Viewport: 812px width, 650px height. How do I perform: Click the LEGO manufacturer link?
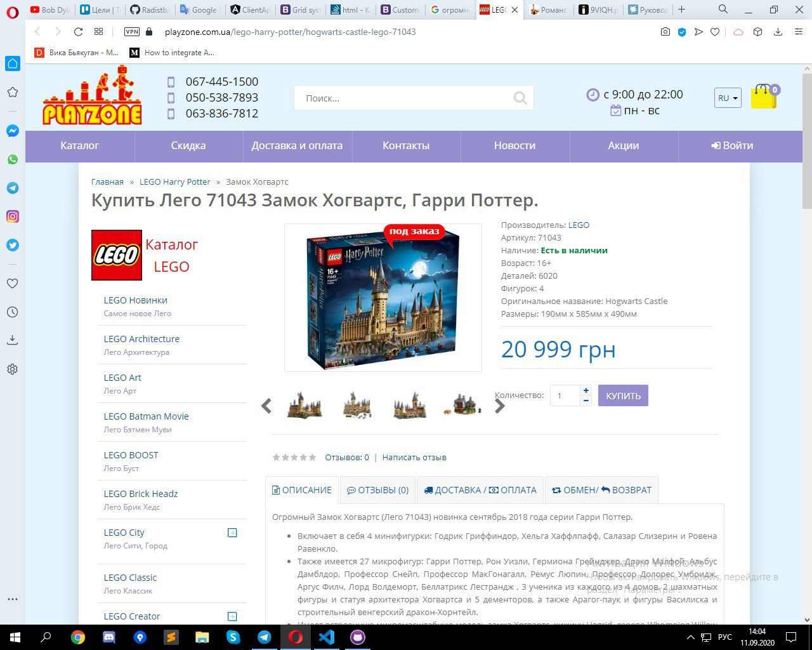579,225
